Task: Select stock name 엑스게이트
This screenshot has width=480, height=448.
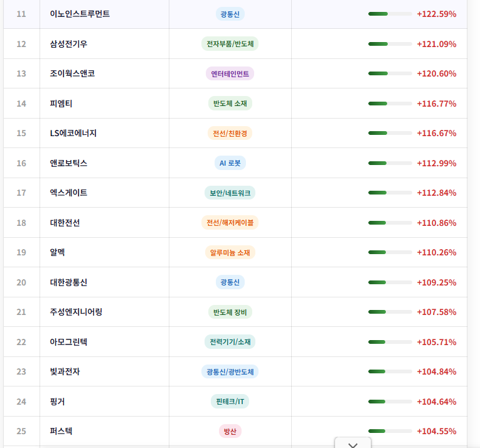Action: pos(68,193)
